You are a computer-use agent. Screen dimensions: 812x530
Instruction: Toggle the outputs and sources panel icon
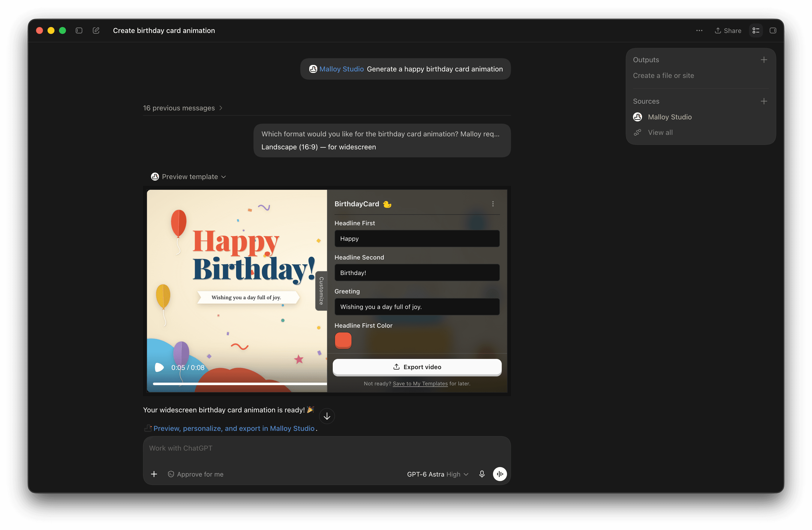pyautogui.click(x=756, y=31)
